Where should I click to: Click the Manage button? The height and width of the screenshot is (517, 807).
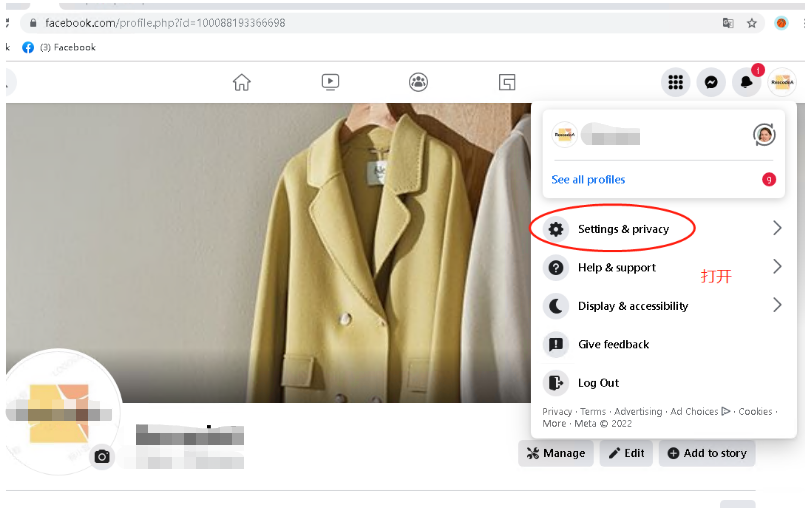tap(555, 453)
